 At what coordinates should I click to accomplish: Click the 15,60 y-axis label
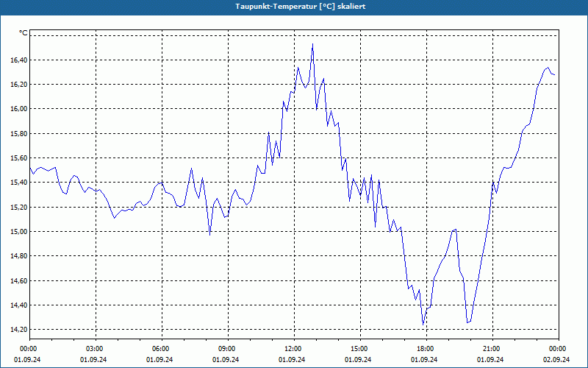click(x=18, y=158)
